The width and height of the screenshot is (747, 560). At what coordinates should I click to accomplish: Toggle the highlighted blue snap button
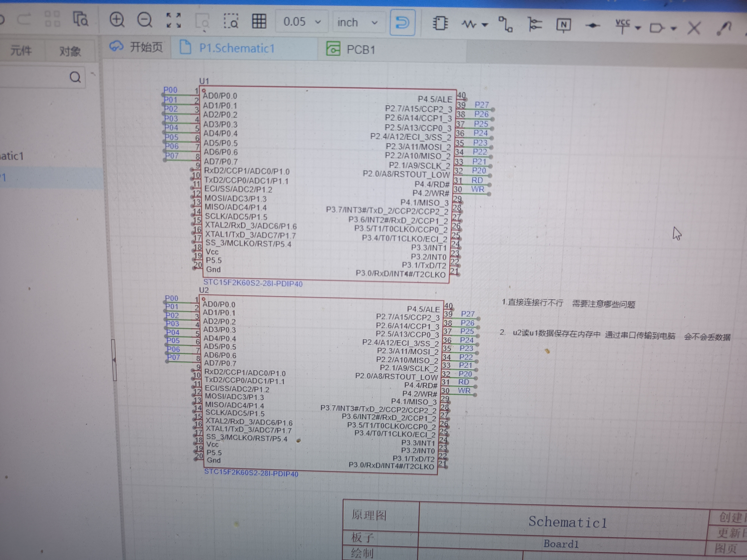pyautogui.click(x=402, y=23)
